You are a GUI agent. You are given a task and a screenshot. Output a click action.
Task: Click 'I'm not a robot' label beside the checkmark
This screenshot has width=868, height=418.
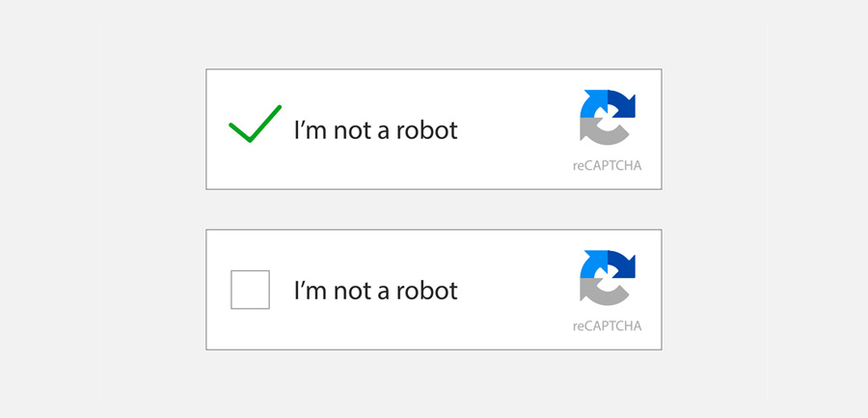(x=375, y=129)
